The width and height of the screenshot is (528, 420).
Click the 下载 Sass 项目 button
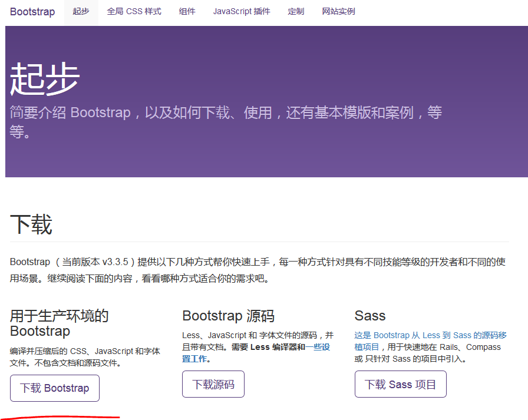tap(400, 384)
